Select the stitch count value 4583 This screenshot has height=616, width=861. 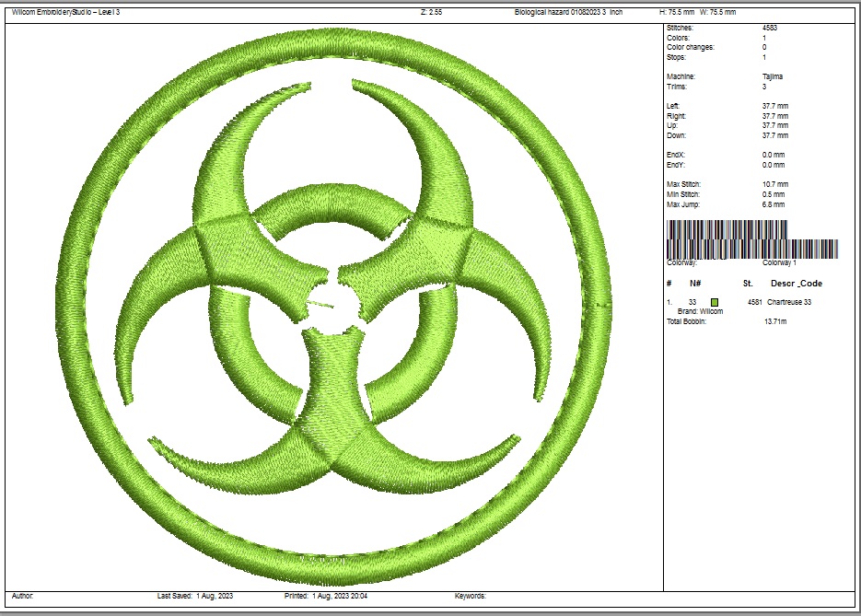tap(770, 28)
